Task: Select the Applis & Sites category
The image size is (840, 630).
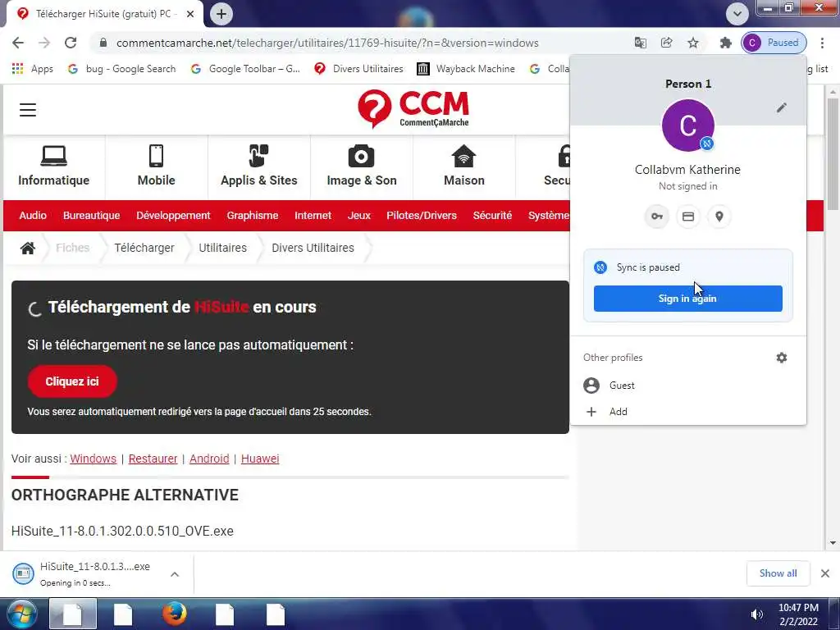Action: click(258, 167)
